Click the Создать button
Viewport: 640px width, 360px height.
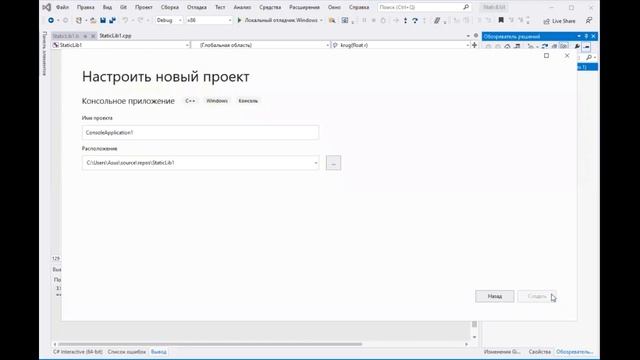tap(537, 296)
